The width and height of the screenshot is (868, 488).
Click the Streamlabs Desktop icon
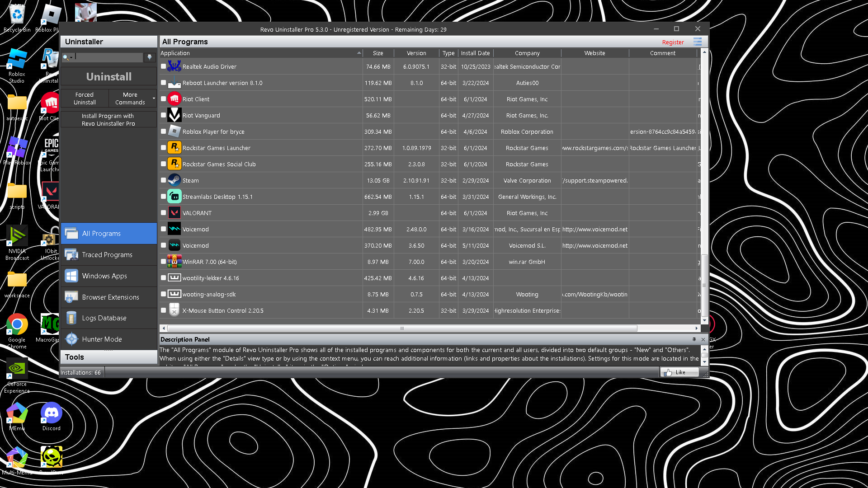174,197
